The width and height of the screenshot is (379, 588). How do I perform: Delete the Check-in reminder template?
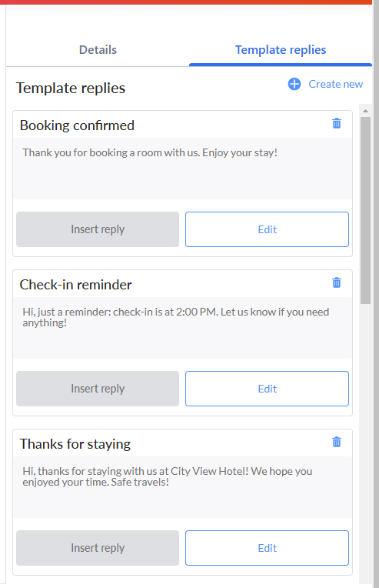337,282
